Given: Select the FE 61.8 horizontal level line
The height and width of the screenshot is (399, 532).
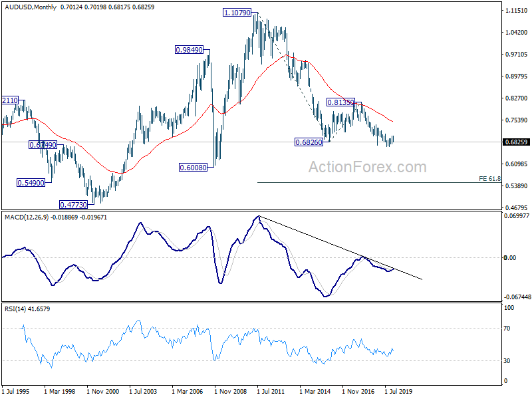Looking at the screenshot, I should click(379, 182).
